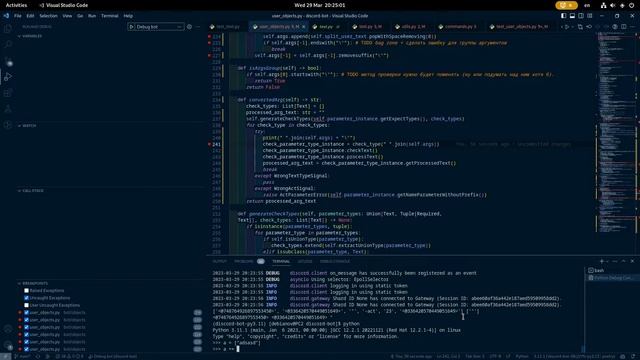Viewport: 640px width, 360px height.
Task: Click the date and time in the GNOME top bar
Action: 320,5
